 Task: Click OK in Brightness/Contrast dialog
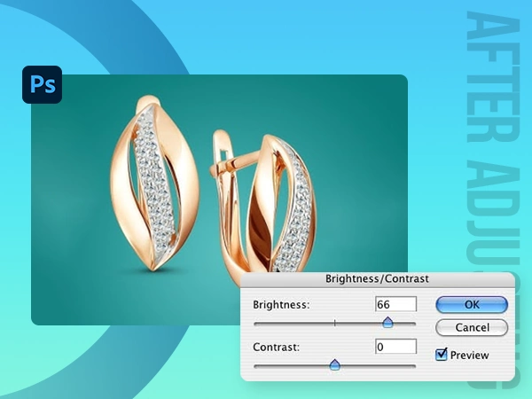472,304
